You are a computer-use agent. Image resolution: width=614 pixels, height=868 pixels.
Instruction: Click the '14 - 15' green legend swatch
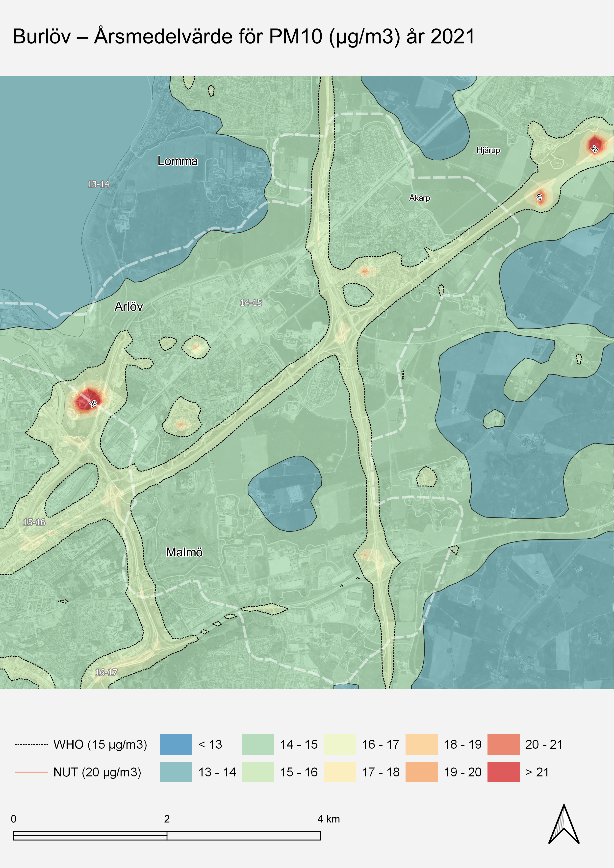point(258,744)
